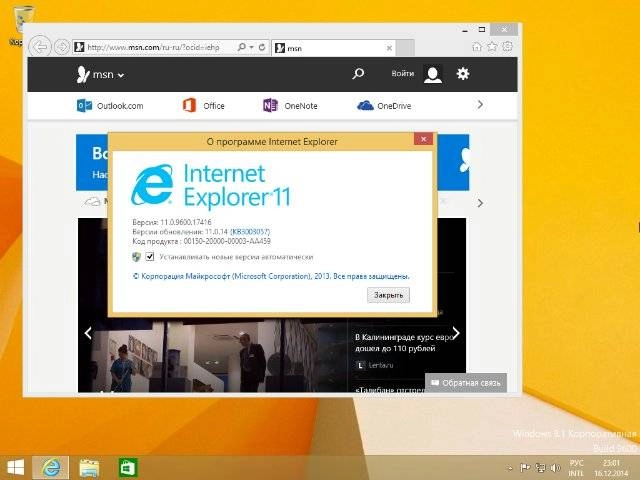
Task: Click the shield icon beside the checkbox
Action: 136,257
